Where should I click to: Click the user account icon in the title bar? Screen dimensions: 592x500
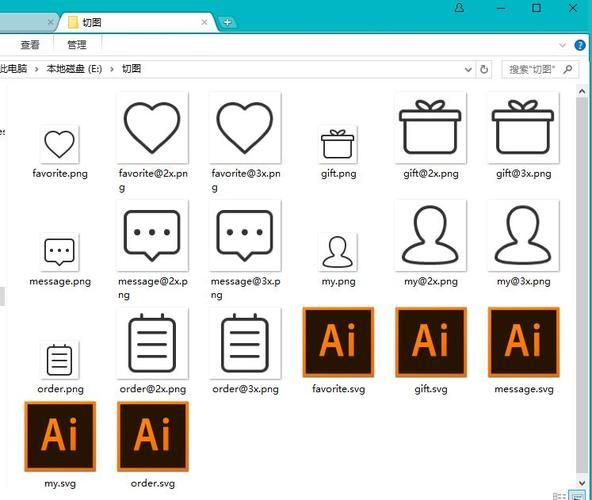[x=459, y=8]
